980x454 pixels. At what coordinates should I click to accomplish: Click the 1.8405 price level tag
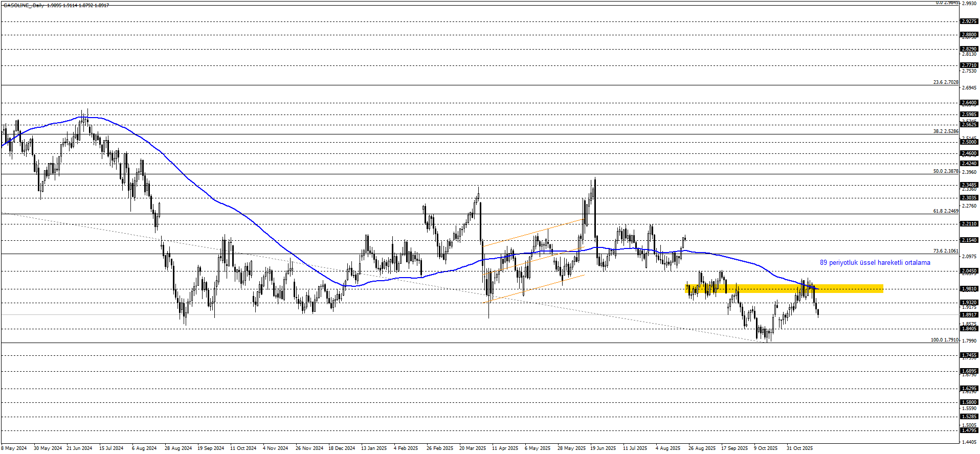point(969,329)
